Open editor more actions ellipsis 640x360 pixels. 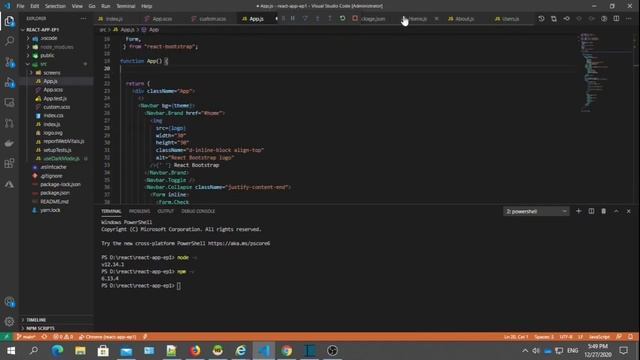point(629,19)
